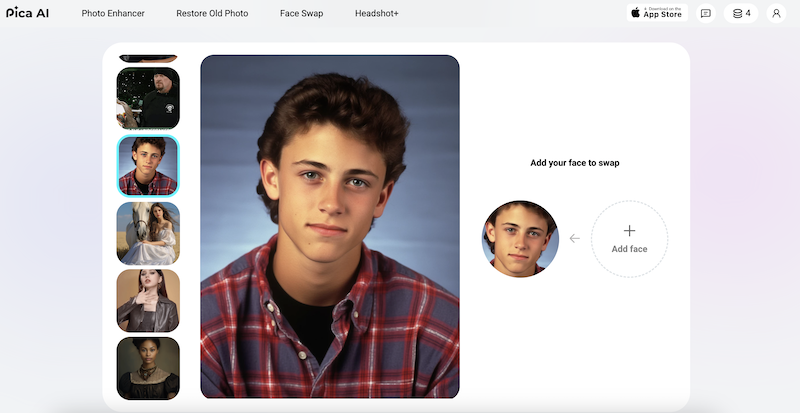This screenshot has width=800, height=413.
Task: Click the Apple logo App Store badge
Action: pyautogui.click(x=657, y=13)
